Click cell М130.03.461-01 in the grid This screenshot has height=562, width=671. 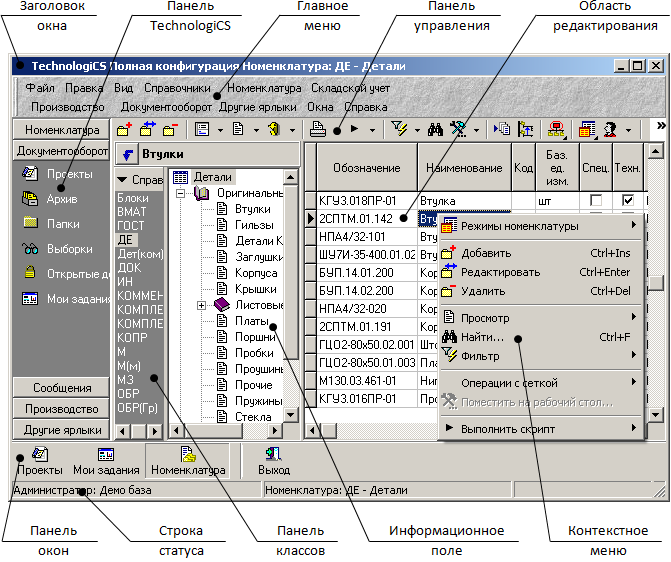click(367, 381)
